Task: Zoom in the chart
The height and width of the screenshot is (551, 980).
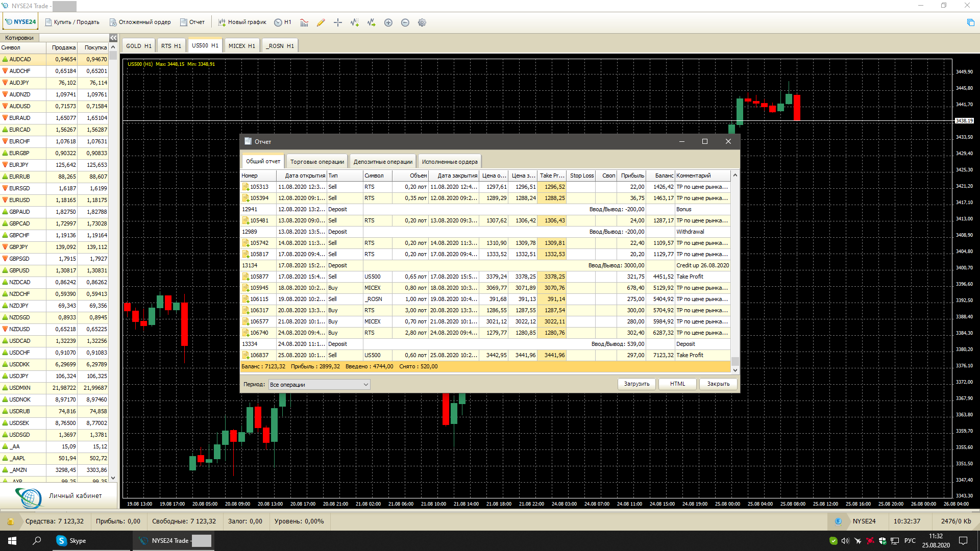Action: point(388,22)
